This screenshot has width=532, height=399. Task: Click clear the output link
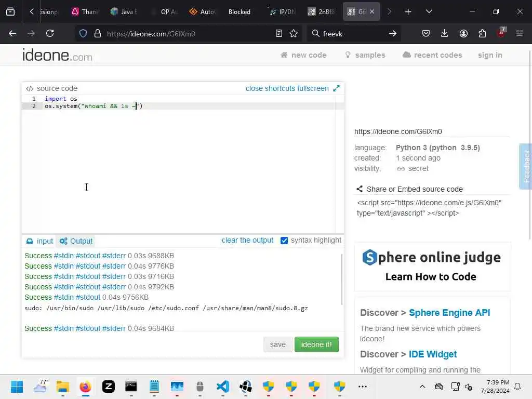click(247, 240)
